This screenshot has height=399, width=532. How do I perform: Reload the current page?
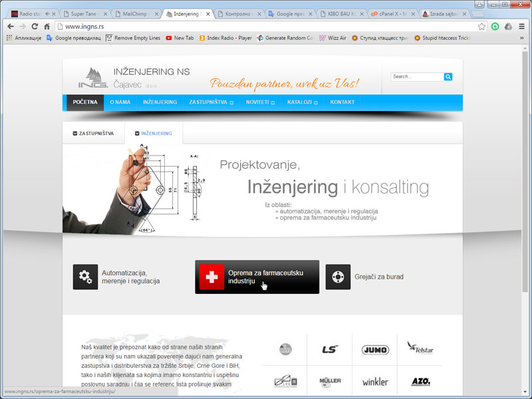[x=35, y=27]
